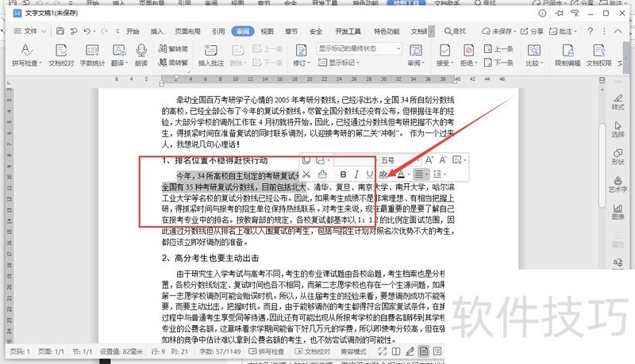Screen dimensions: 635x364
Task: Open the 比较 compare documents tool
Action: point(534,56)
